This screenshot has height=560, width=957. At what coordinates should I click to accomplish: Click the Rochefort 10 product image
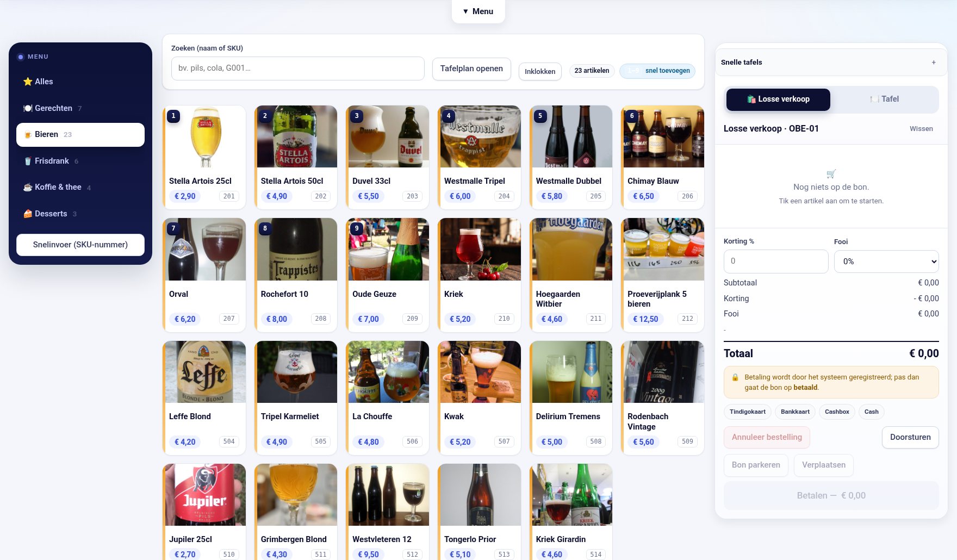tap(297, 250)
